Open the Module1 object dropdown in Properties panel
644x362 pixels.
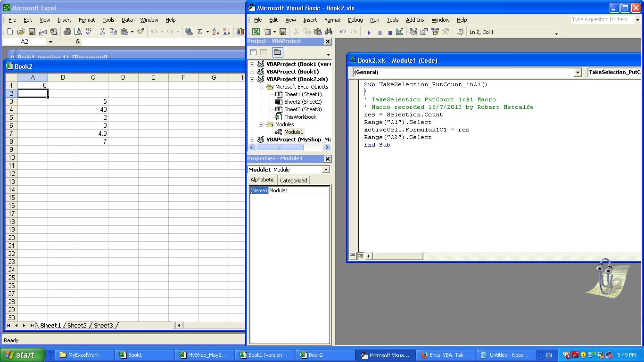(x=326, y=170)
